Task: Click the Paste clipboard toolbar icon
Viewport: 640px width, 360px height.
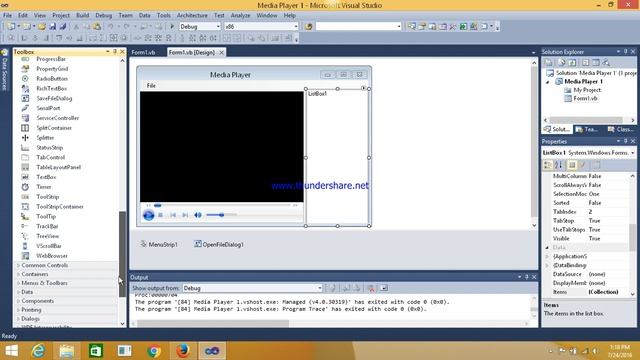Action: (x=97, y=27)
